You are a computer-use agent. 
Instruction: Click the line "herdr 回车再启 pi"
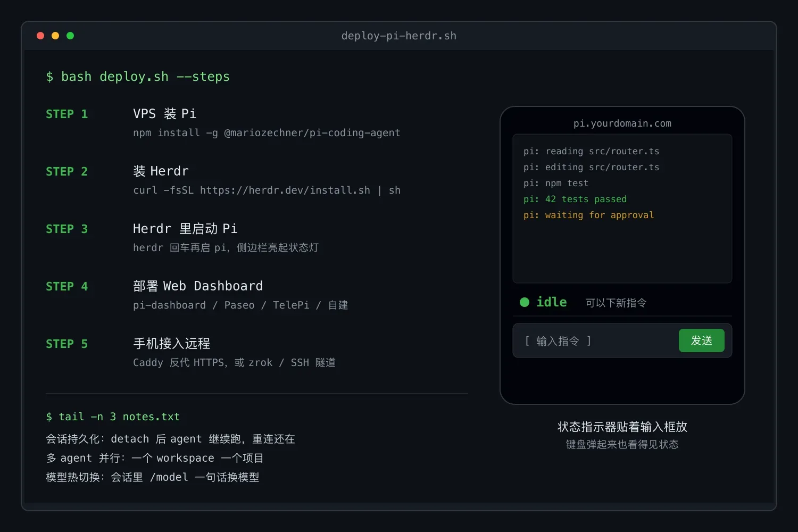pyautogui.click(x=226, y=247)
